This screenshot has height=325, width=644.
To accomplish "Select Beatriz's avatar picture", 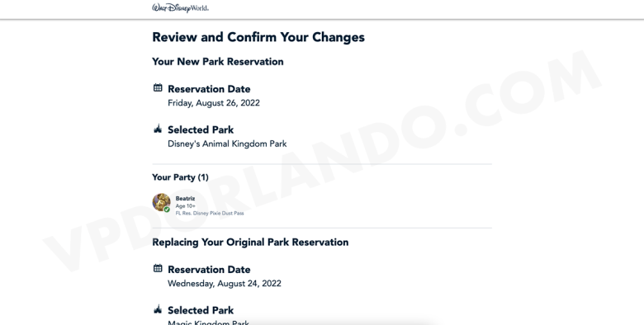I will [161, 203].
